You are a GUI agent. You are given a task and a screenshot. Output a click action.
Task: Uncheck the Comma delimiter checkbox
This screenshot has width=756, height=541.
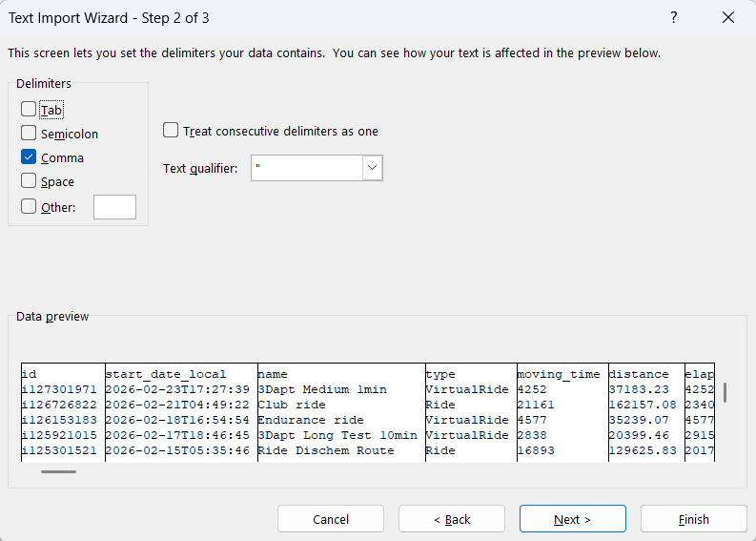(x=29, y=157)
